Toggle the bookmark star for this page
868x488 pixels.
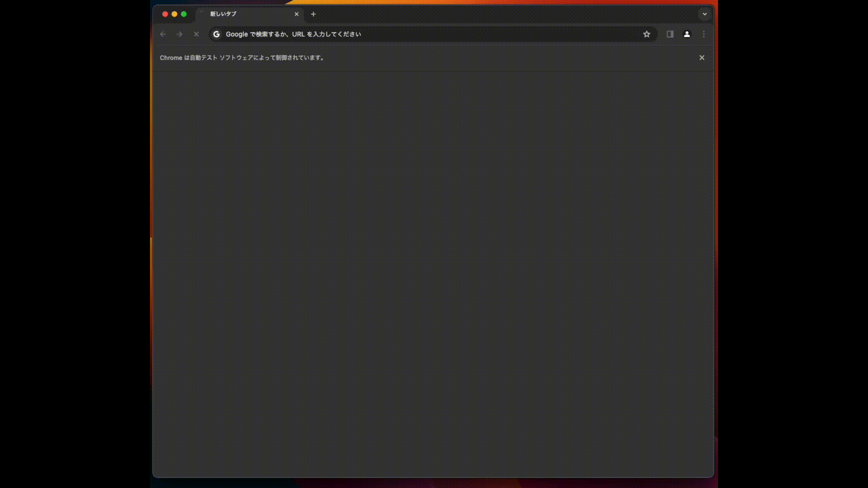[646, 34]
